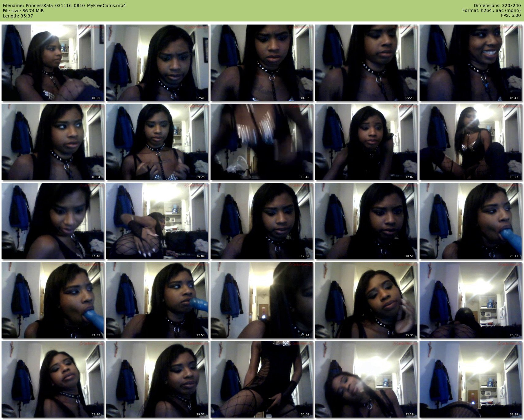Click the Filename line in the header

pos(64,6)
